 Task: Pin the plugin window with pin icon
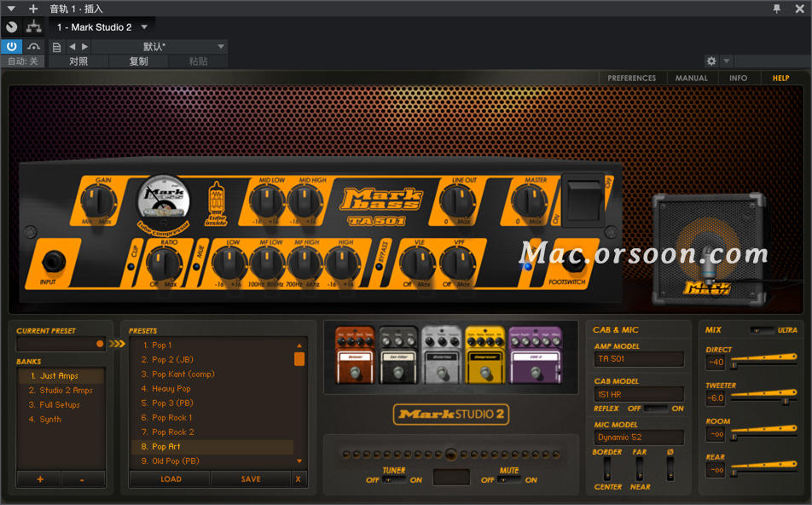point(777,9)
